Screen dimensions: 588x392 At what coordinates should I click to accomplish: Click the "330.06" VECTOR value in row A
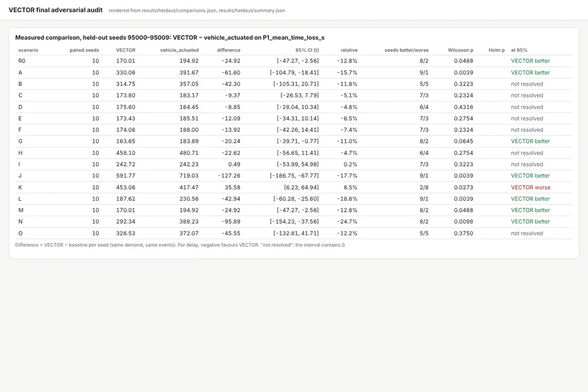click(x=126, y=72)
